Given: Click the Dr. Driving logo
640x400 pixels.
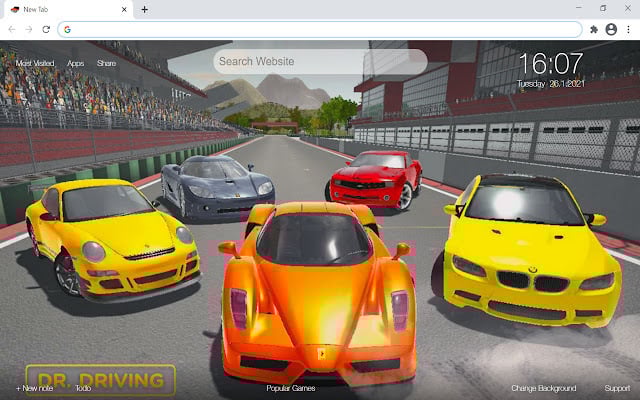Looking at the screenshot, I should point(101,380).
